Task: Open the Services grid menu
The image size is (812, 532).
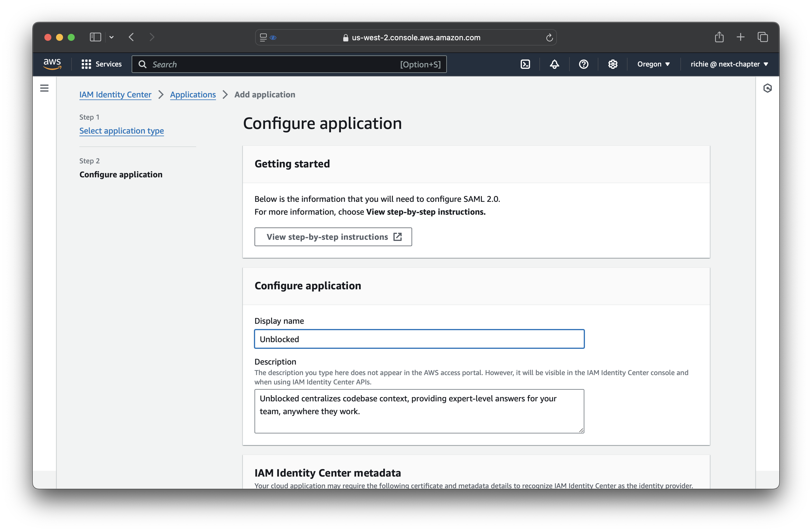Action: point(86,64)
